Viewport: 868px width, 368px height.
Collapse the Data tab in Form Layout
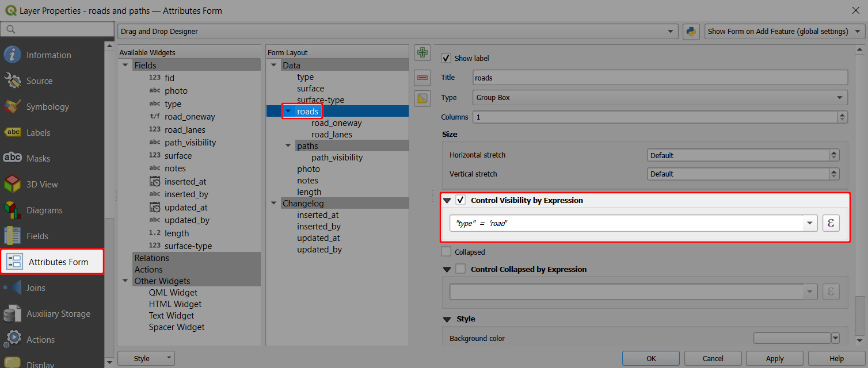coord(273,66)
